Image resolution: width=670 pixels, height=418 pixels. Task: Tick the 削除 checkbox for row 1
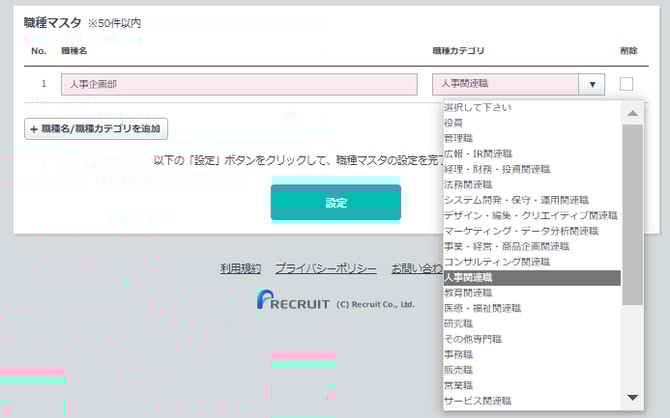click(626, 84)
